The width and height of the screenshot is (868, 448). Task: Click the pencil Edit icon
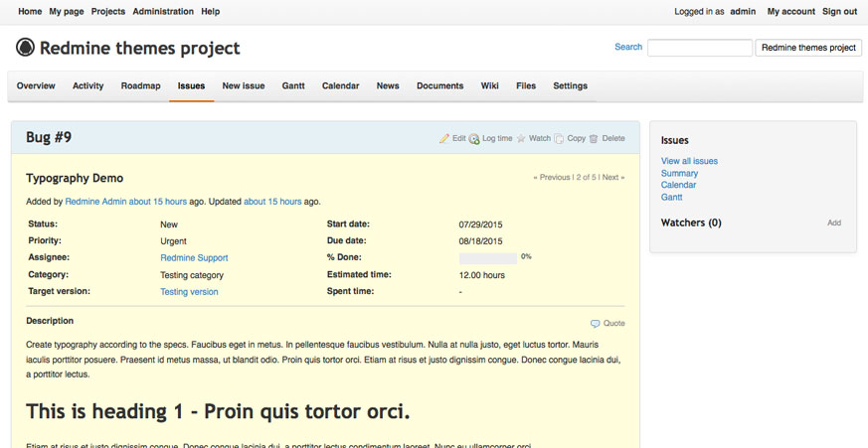point(444,138)
